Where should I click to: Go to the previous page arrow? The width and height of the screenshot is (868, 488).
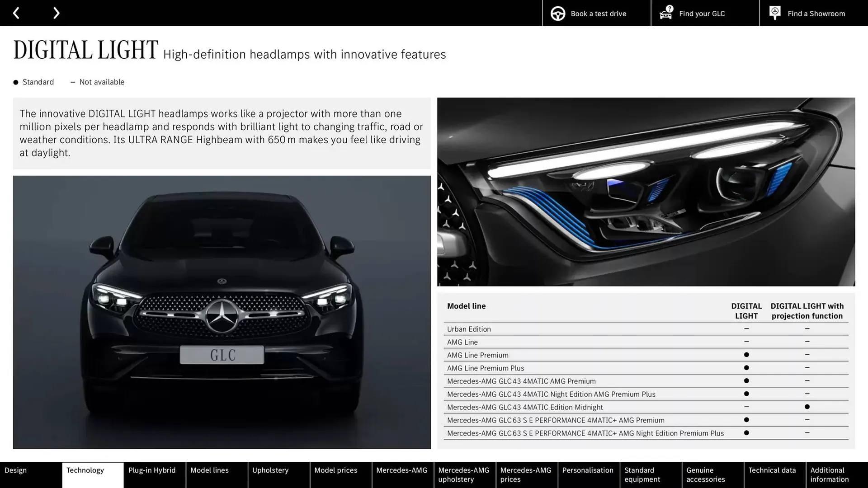point(16,13)
